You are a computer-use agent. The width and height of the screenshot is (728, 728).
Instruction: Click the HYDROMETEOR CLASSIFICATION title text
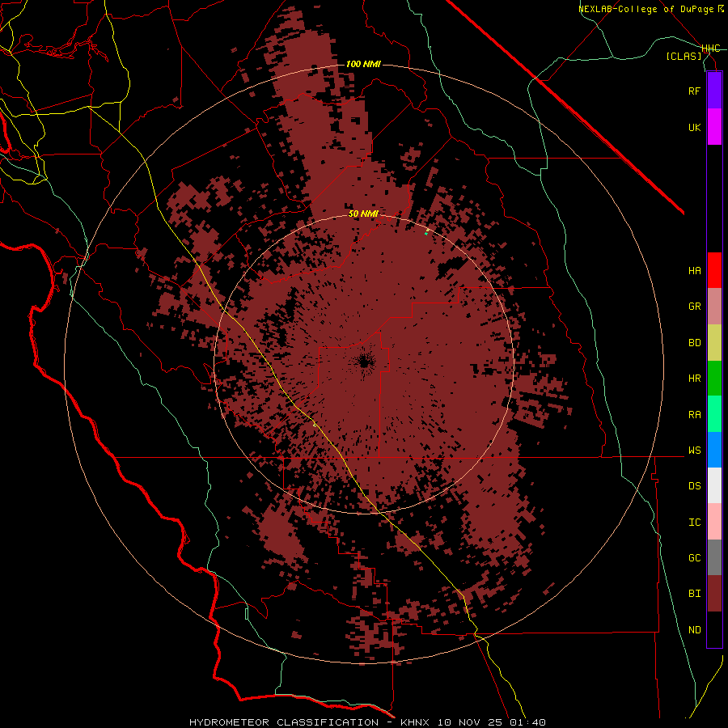[284, 722]
